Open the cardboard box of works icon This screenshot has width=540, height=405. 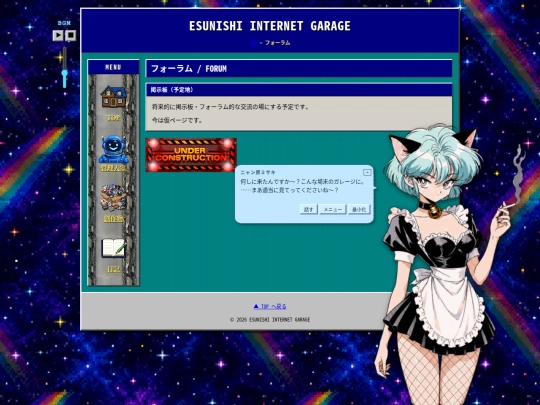pos(113,198)
